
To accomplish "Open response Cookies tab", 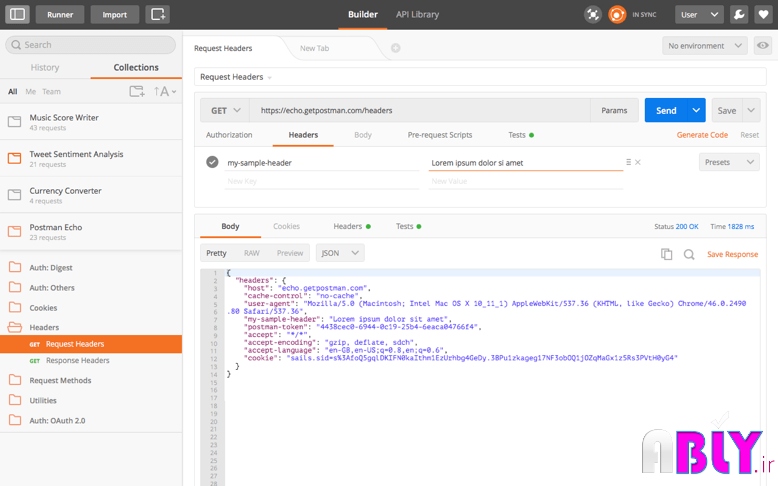I will point(286,226).
